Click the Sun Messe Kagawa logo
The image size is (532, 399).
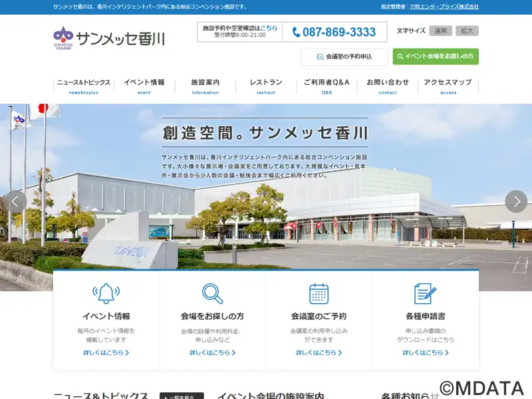coord(108,37)
